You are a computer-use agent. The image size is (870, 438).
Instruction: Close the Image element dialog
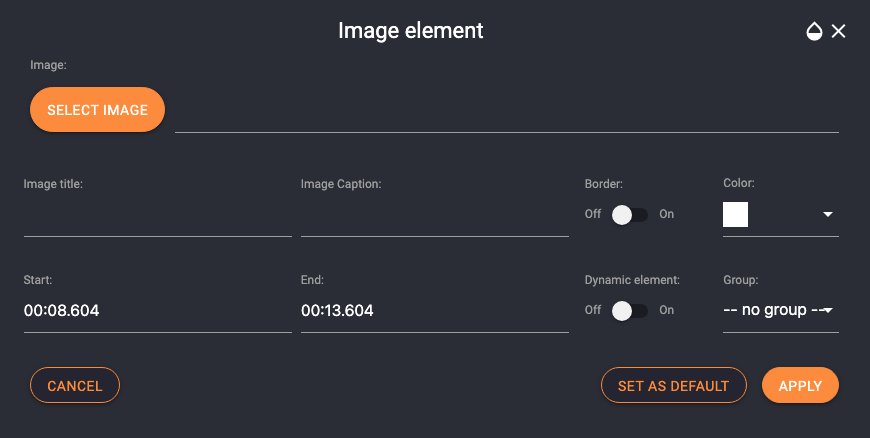(838, 31)
